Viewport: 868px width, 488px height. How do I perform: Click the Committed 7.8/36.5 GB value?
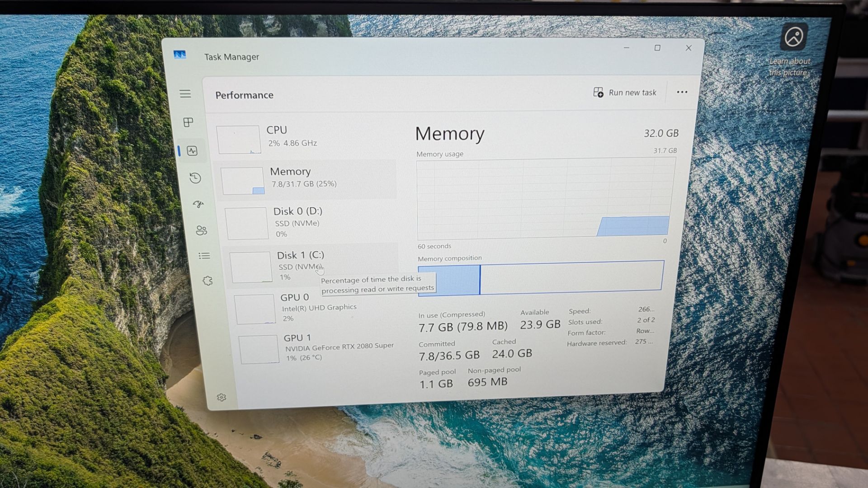click(x=449, y=356)
